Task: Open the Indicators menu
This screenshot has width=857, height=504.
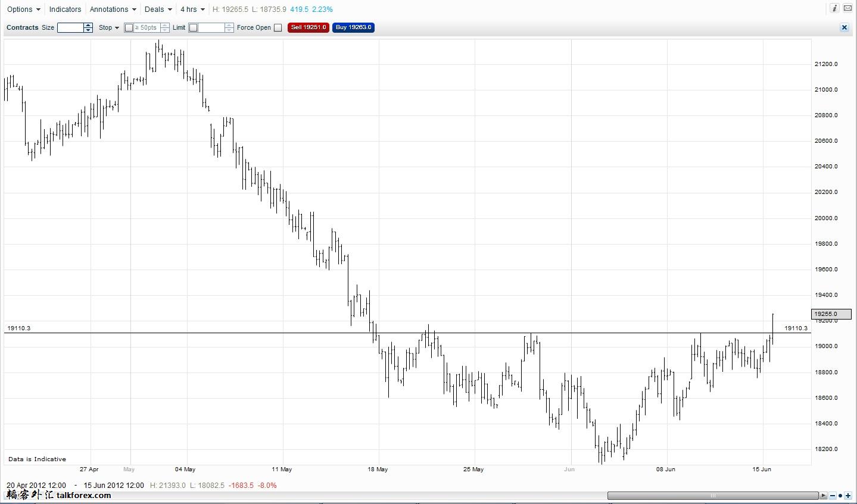Action: click(x=65, y=10)
